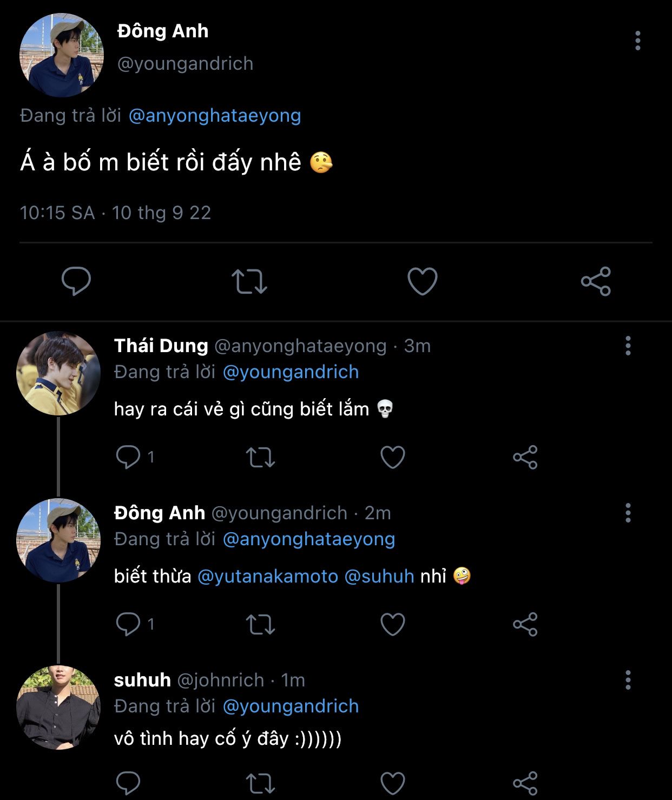Reply to Thái Dung's tweet

click(x=128, y=458)
